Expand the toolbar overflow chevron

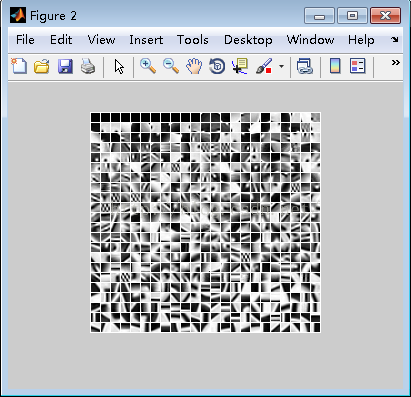(395, 62)
